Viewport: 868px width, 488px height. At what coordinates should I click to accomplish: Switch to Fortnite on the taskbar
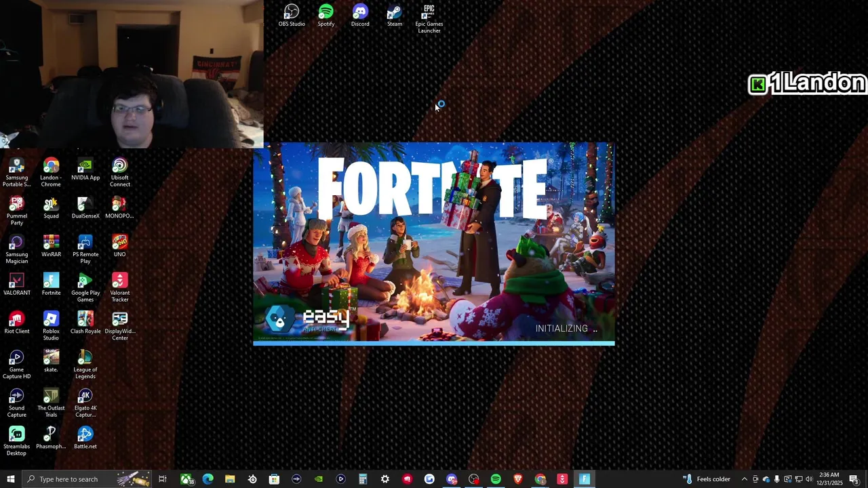585,479
